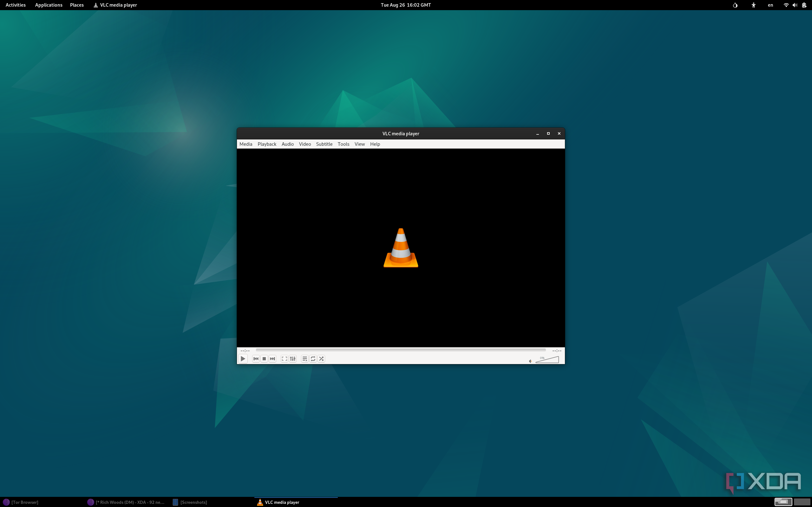Open extended settings equalizer icon

[x=292, y=359]
